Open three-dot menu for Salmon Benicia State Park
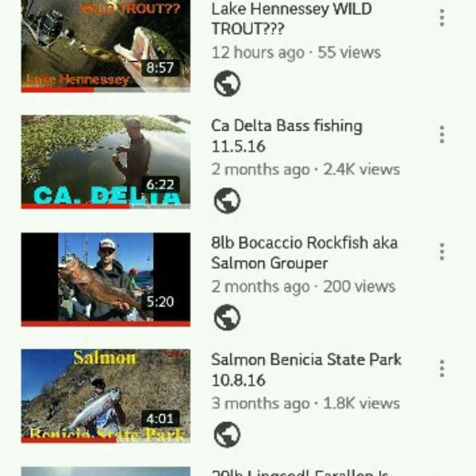This screenshot has width=476, height=476. pos(442,368)
